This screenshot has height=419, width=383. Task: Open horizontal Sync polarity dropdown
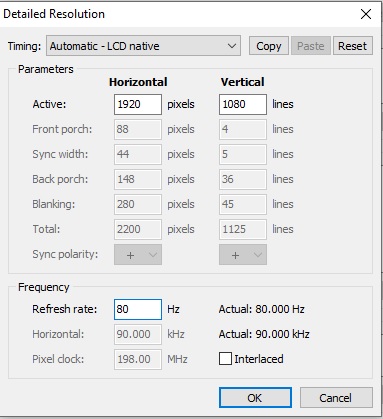pos(138,255)
